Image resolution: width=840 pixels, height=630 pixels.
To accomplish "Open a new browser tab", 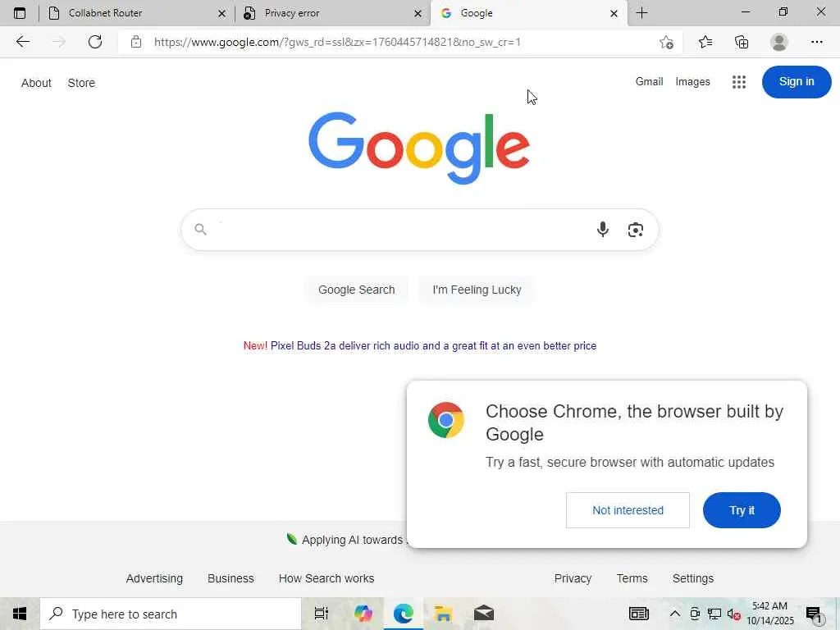I will coord(641,13).
